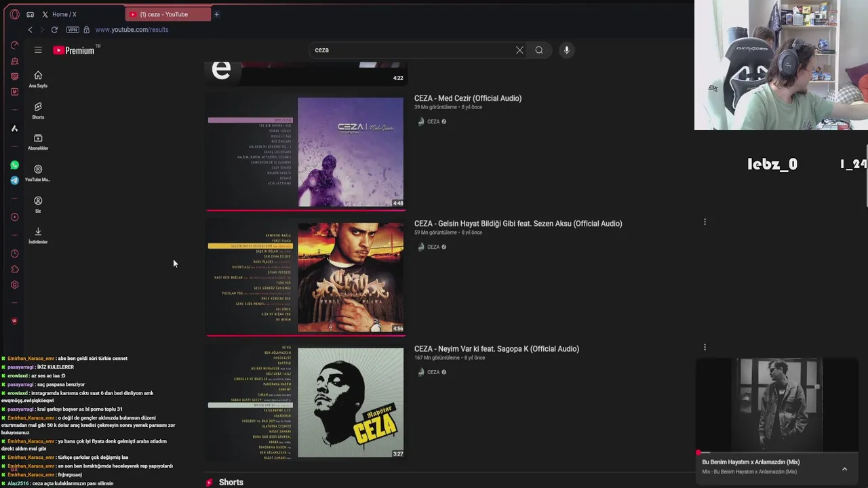Go back to the previous page
The image size is (868, 488).
(x=30, y=30)
